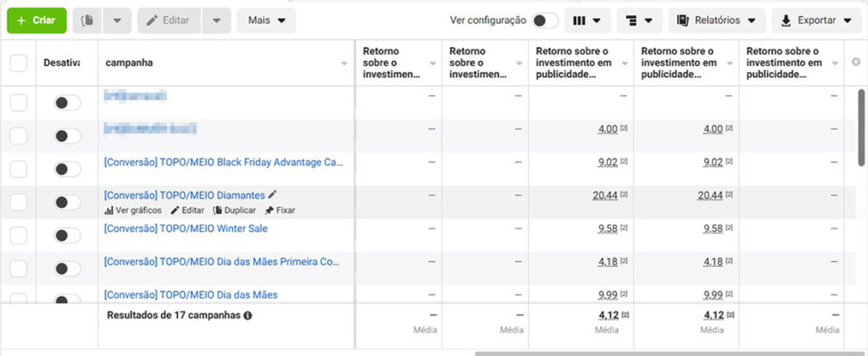This screenshot has width=868, height=356.
Task: Open the Relatórios menu
Action: (717, 20)
